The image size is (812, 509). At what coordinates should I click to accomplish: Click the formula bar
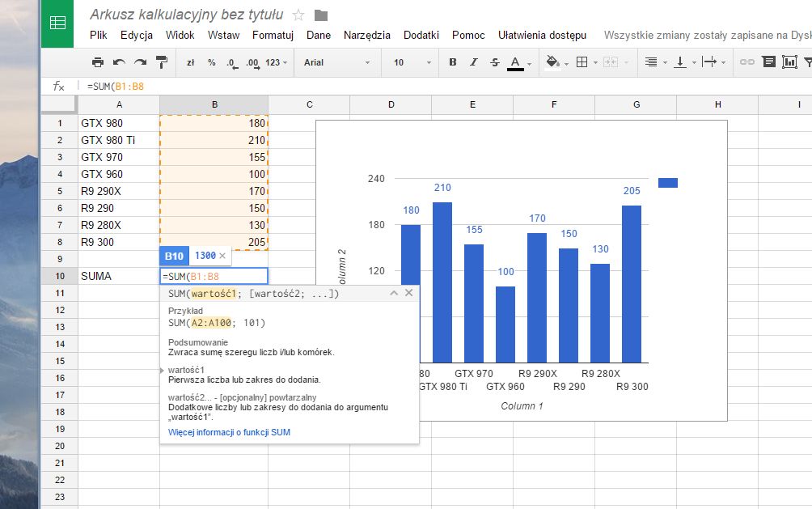click(446, 86)
